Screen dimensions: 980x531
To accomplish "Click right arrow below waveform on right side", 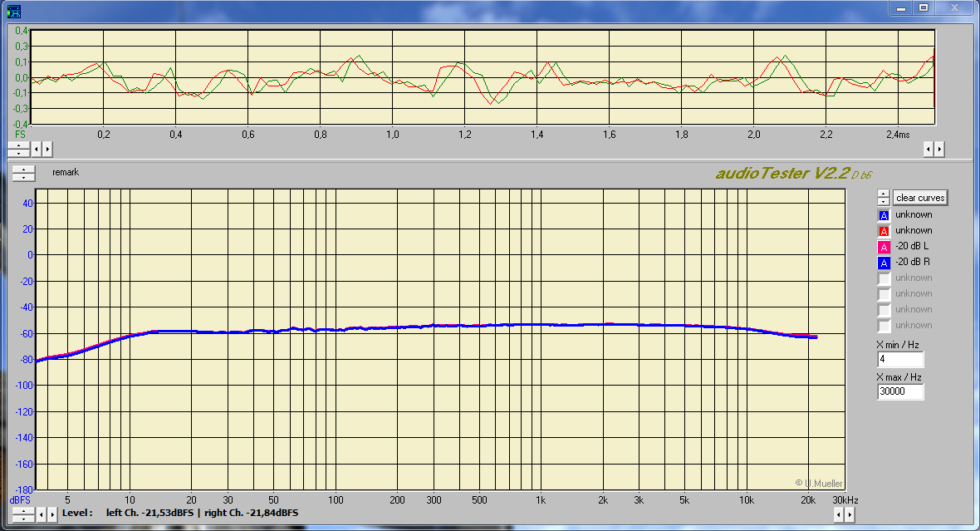I will (939, 150).
